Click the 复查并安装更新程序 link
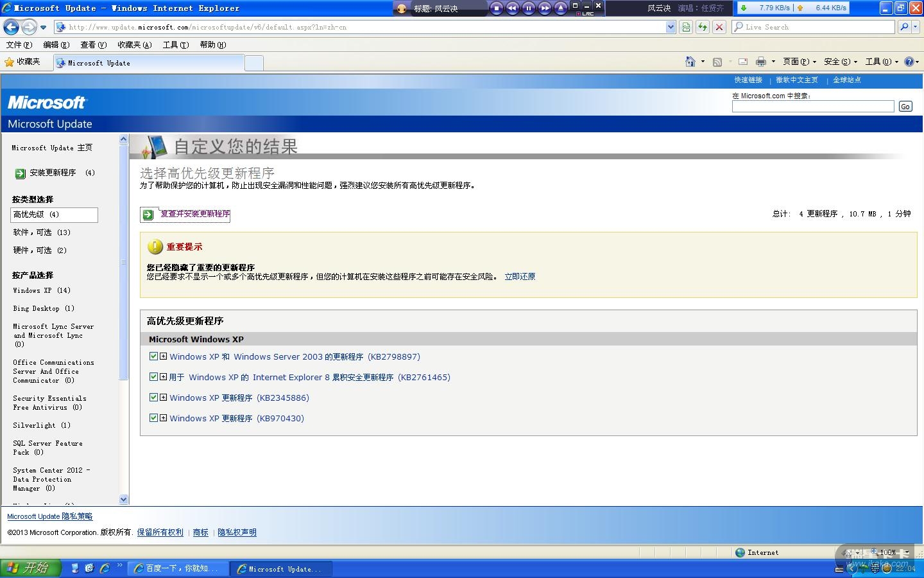 195,214
